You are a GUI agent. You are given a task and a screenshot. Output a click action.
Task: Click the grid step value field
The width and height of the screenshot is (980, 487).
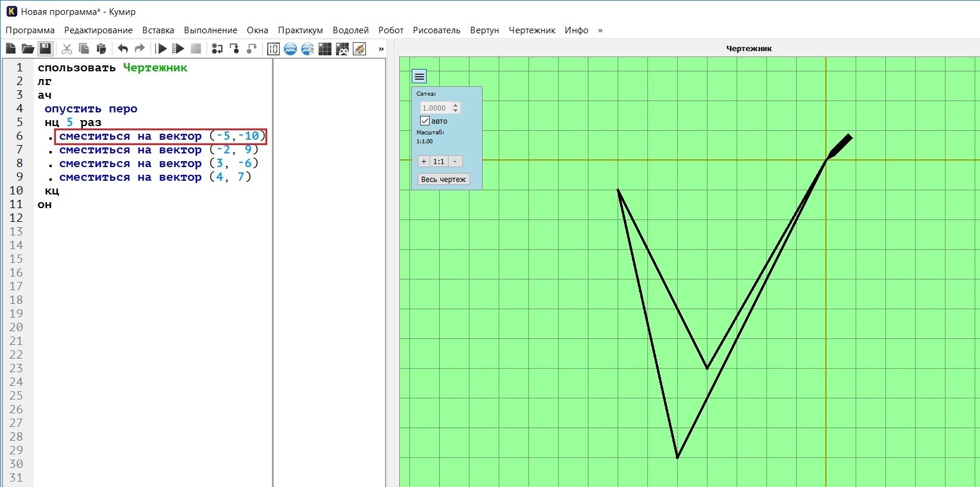(436, 108)
